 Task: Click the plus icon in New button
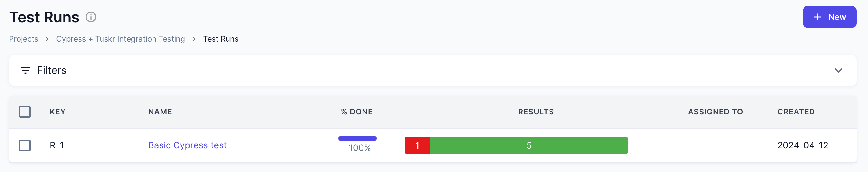point(817,17)
